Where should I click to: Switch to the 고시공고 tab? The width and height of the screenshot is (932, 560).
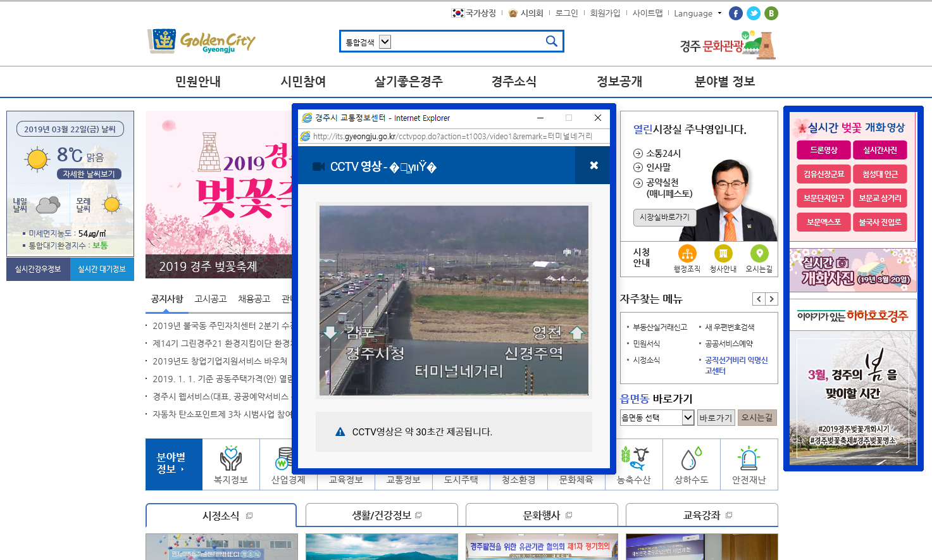[211, 299]
